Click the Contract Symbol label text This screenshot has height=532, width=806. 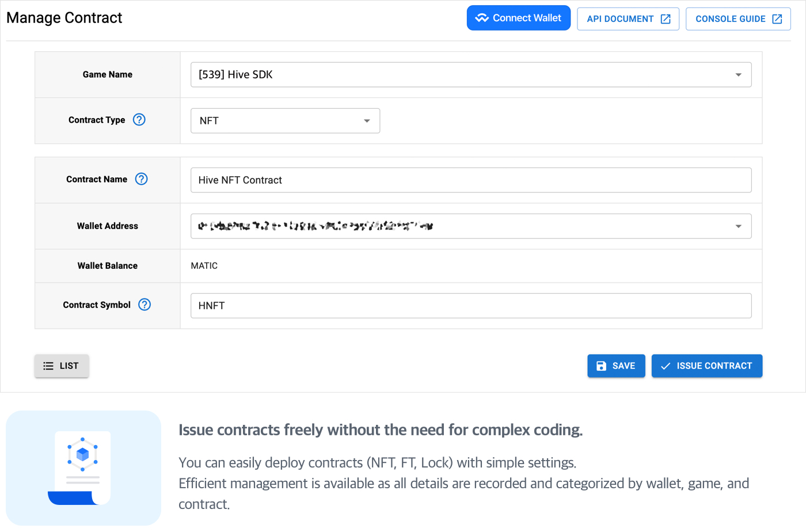97,305
